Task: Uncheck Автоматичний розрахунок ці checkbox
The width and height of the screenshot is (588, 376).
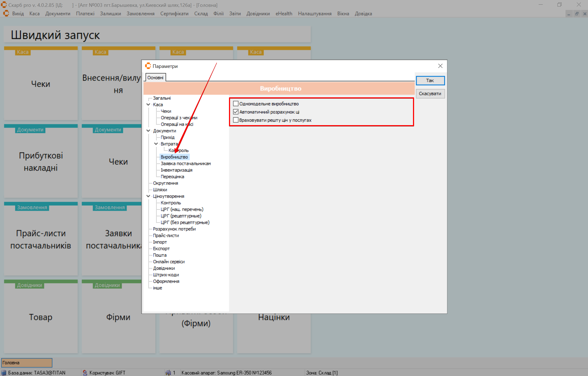Action: [x=236, y=112]
